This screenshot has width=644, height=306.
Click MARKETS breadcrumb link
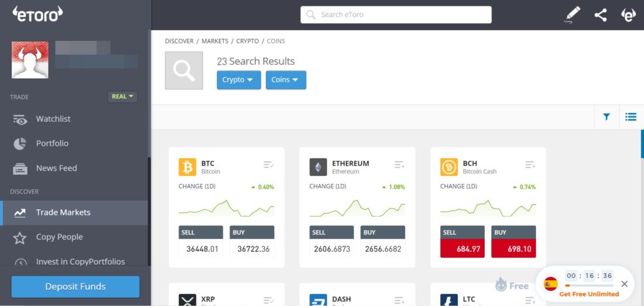click(215, 41)
